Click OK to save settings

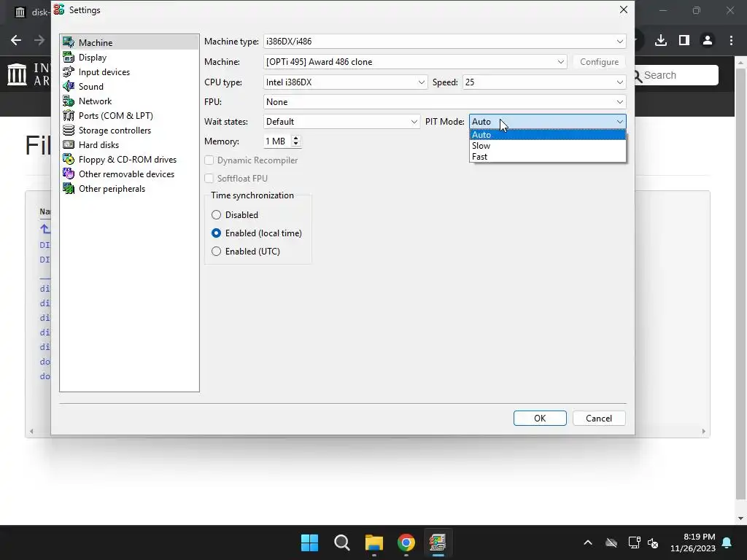click(540, 418)
